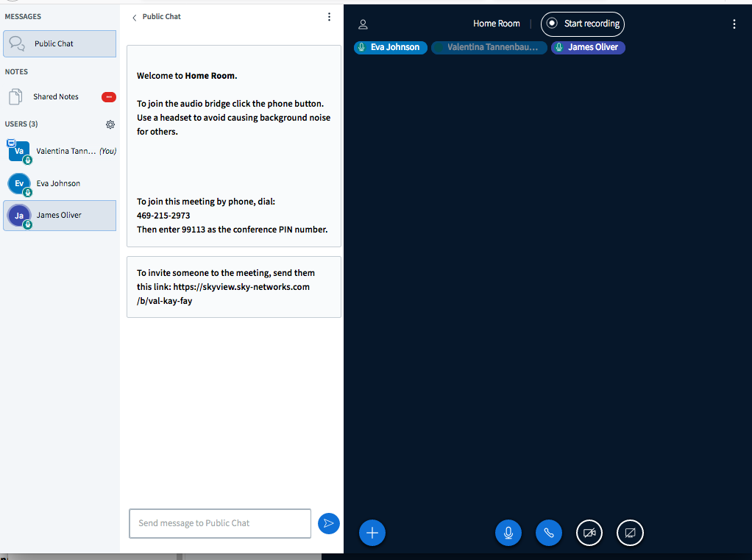Image resolution: width=752 pixels, height=560 pixels.
Task: Click the mic status badge on Eva's avatar
Action: pos(28,192)
